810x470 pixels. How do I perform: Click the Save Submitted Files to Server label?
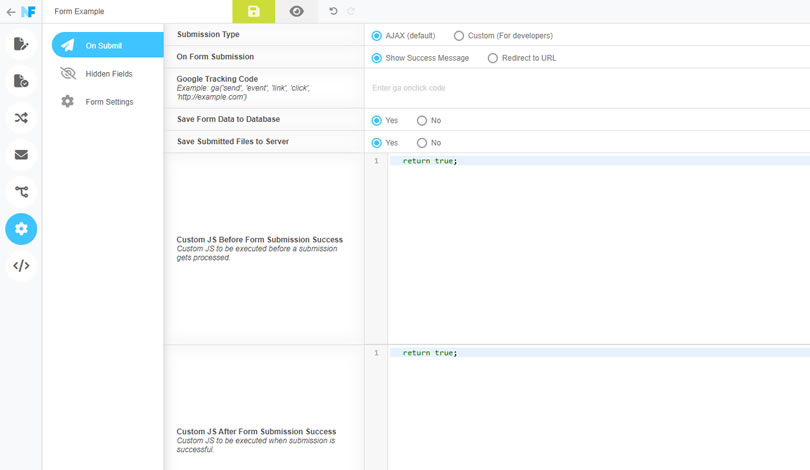(233, 141)
